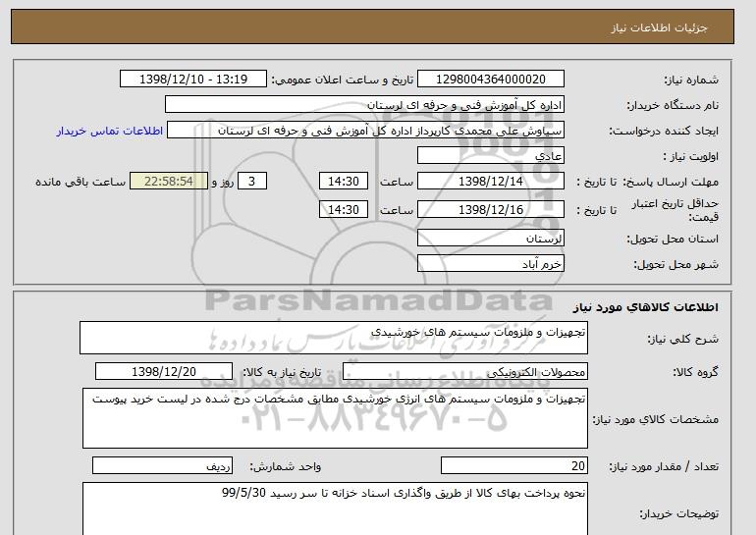The width and height of the screenshot is (756, 535).
Task: Click the response deadline date 1398/12/14
Action: pos(490,182)
